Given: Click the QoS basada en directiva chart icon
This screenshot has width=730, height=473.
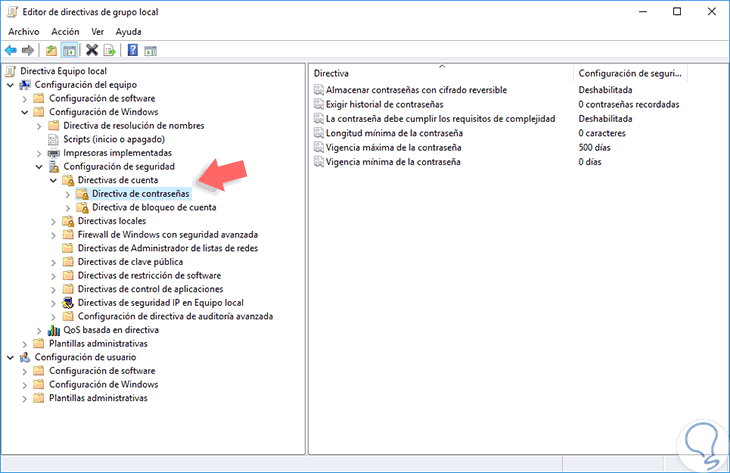Looking at the screenshot, I should (54, 330).
